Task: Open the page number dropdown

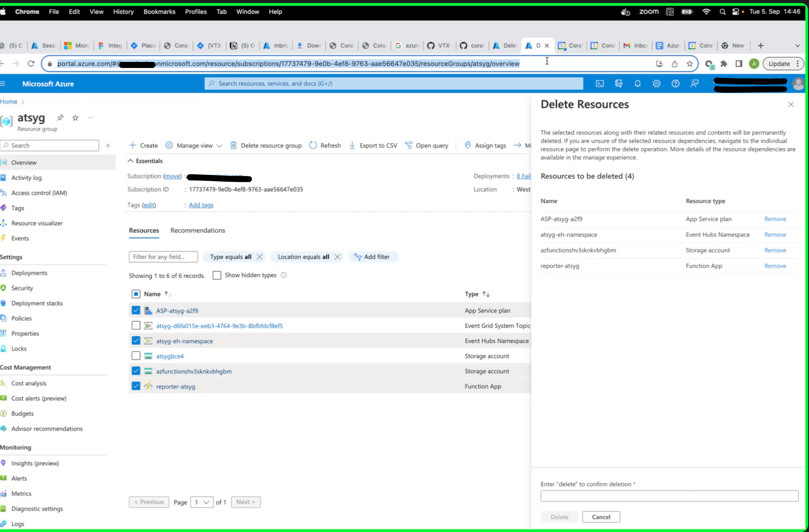Action: [202, 502]
